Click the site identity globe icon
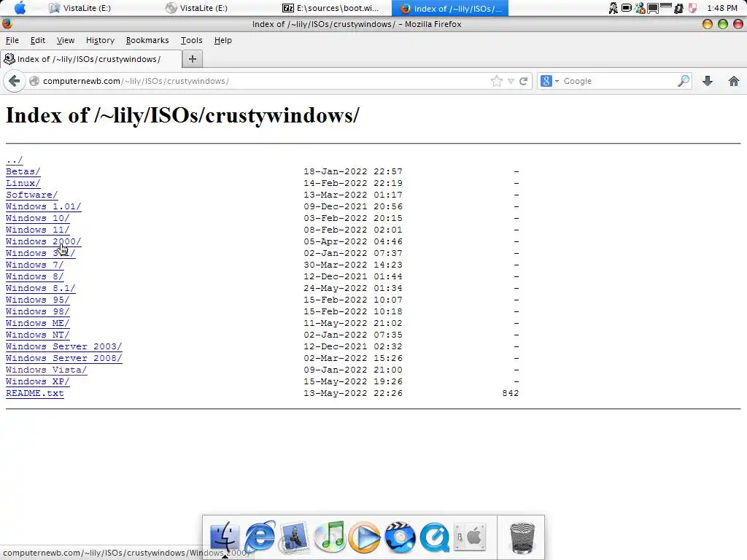Image resolution: width=747 pixels, height=560 pixels. pyautogui.click(x=34, y=81)
